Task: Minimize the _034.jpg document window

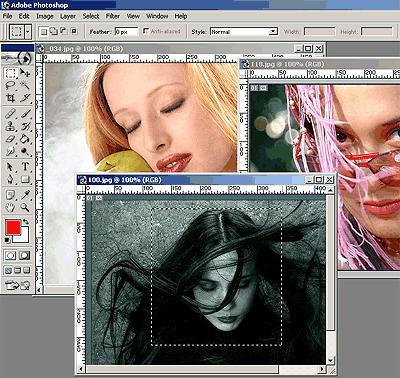Action: click(x=299, y=49)
